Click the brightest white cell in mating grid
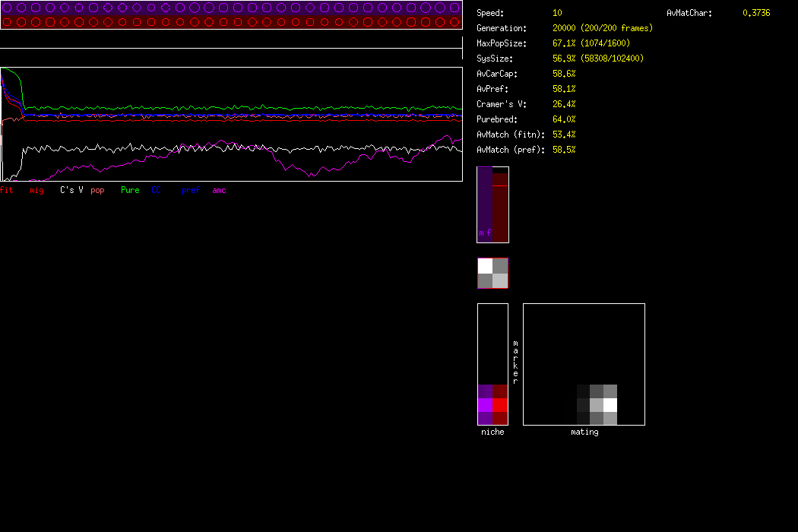Image resolution: width=798 pixels, height=532 pixels. point(610,405)
